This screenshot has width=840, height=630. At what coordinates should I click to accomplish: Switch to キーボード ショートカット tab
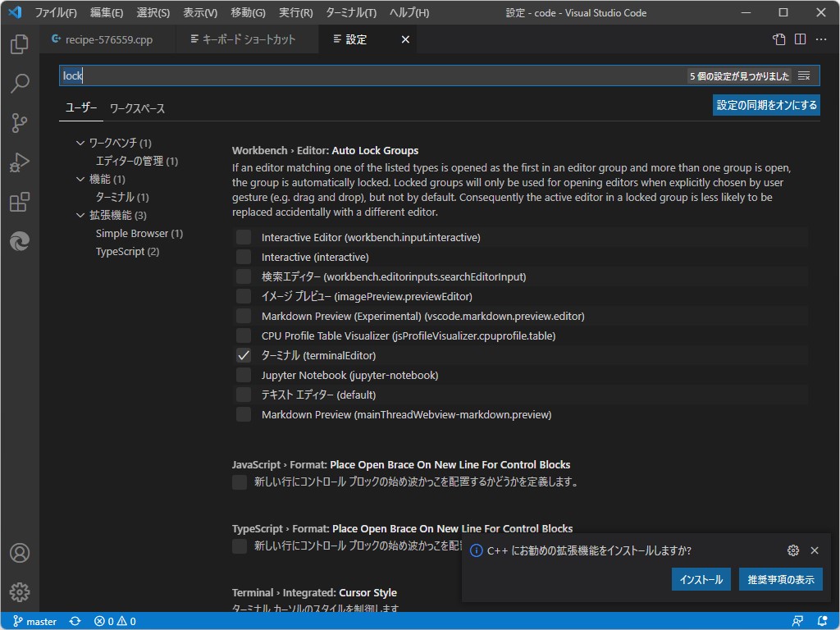[247, 39]
